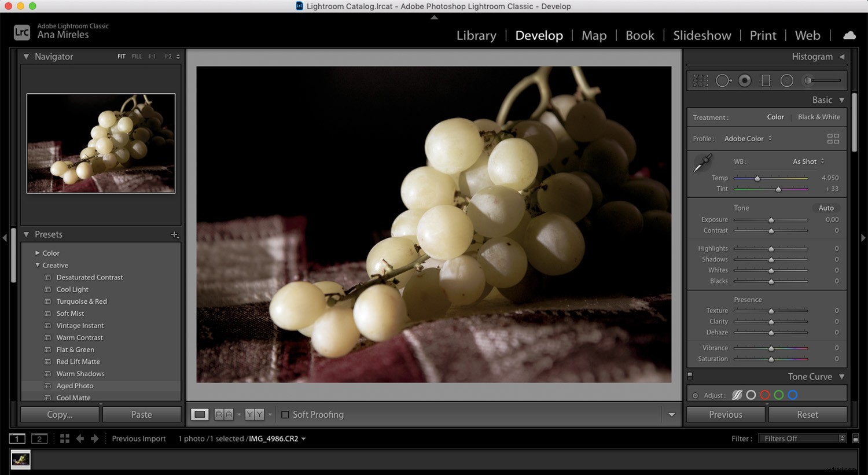Expand the Color presets group
The image size is (868, 475).
[38, 253]
